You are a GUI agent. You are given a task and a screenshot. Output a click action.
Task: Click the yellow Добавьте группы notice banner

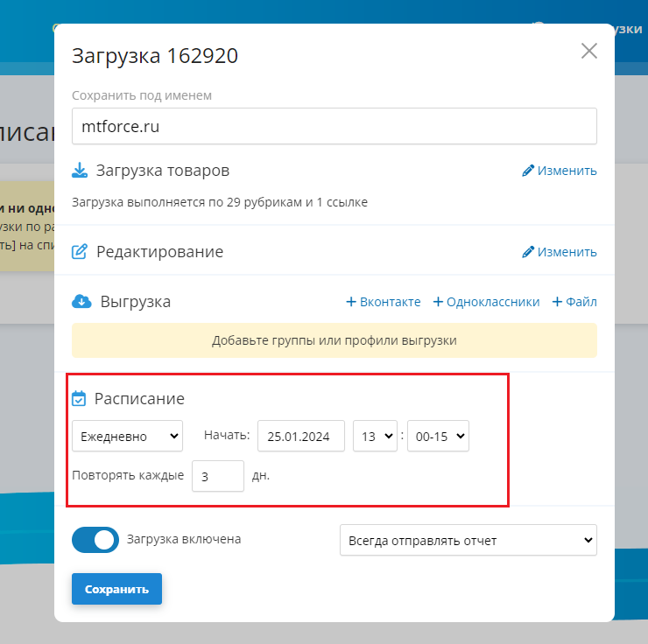(x=334, y=340)
